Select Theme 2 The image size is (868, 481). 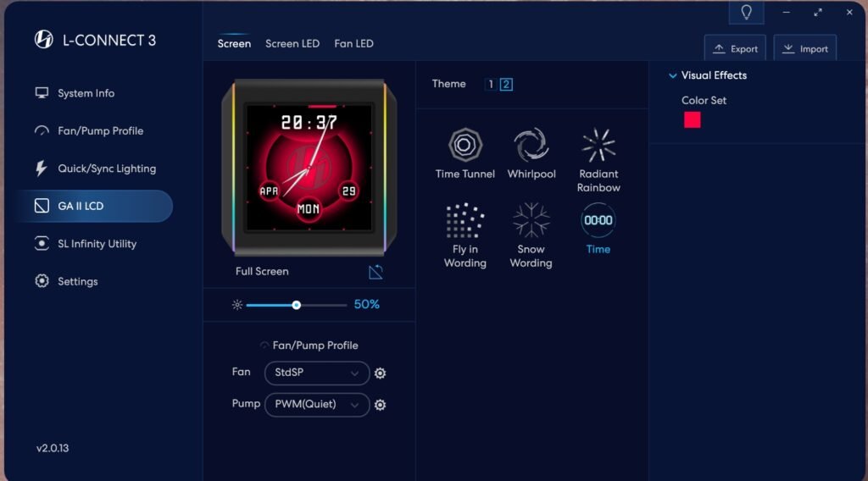(506, 84)
